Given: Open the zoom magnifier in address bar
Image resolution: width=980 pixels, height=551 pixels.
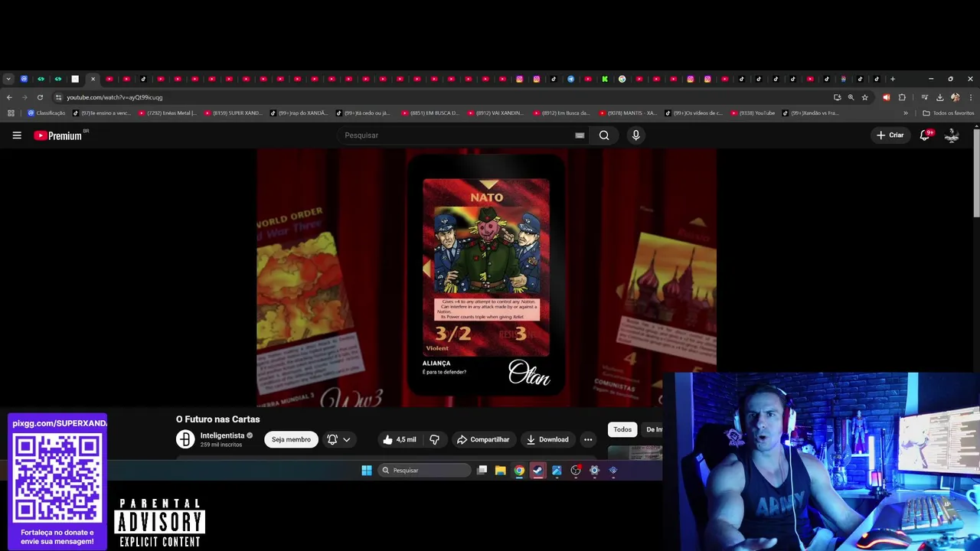Looking at the screenshot, I should pyautogui.click(x=851, y=97).
